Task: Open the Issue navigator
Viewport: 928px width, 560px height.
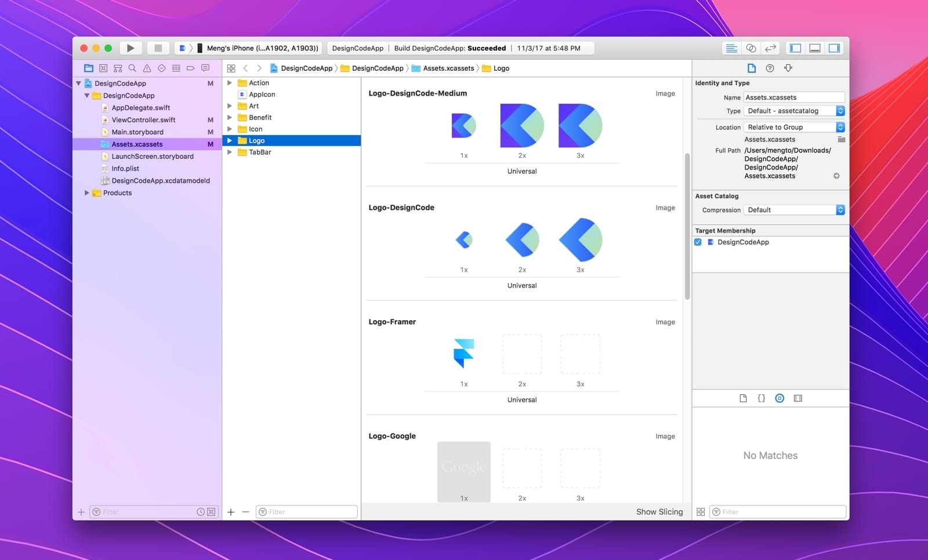Action: (147, 68)
